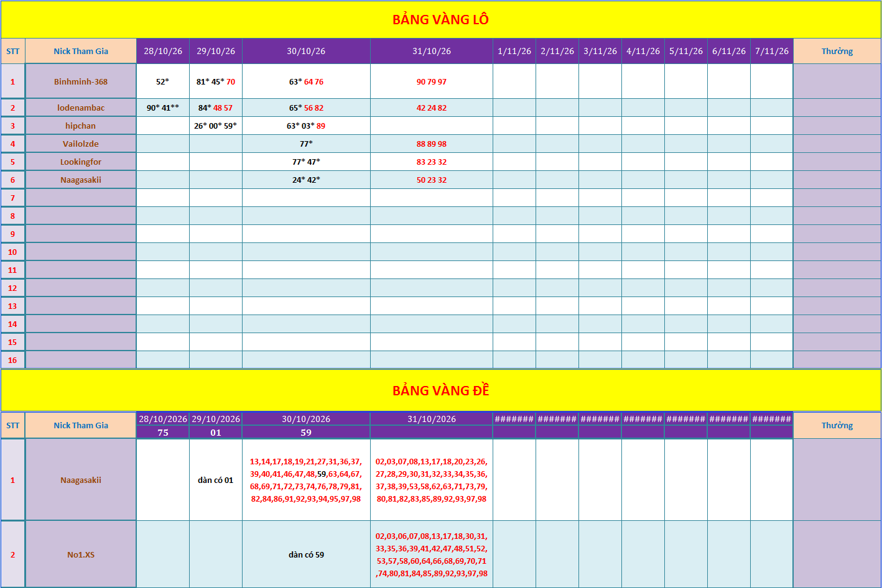
Task: Select the result cell showing 75
Action: [x=163, y=433]
